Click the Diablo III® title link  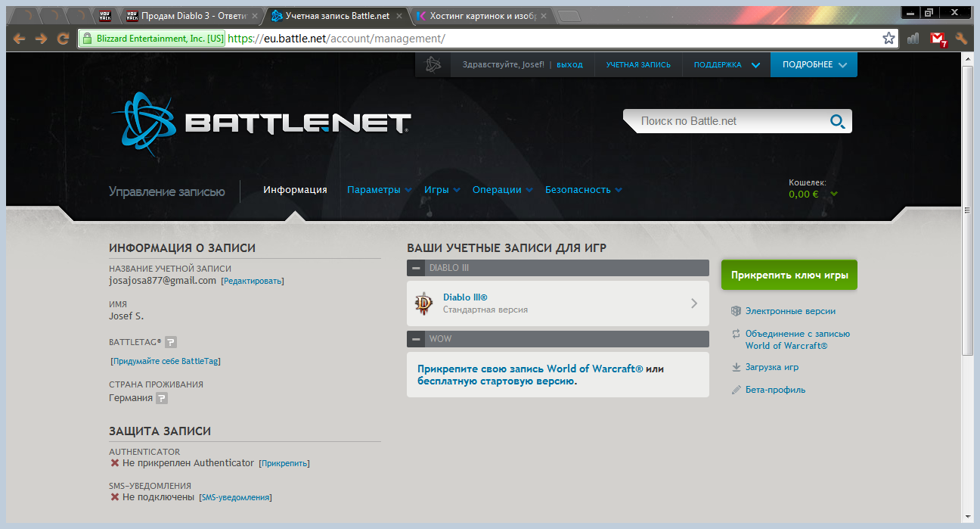coord(465,297)
